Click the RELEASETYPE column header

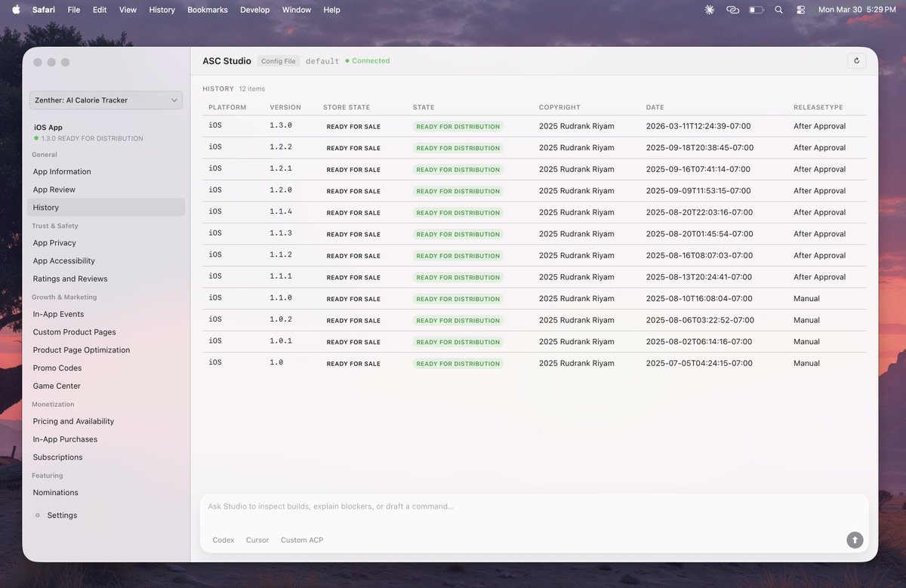pos(818,107)
